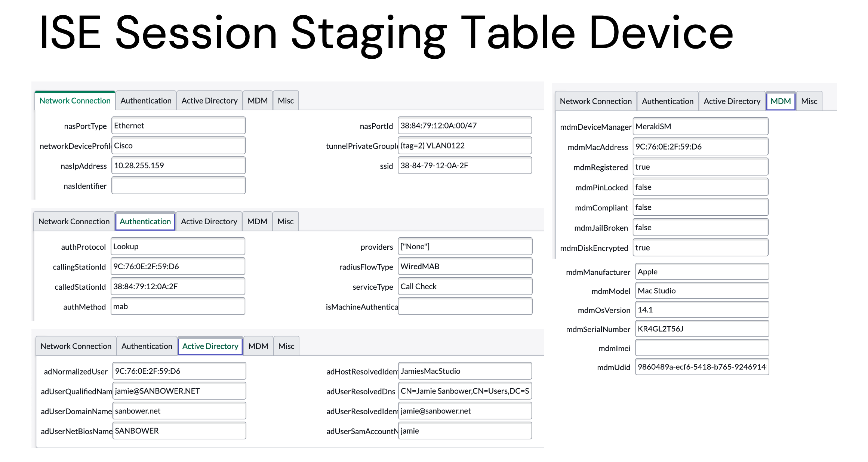Image resolution: width=868 pixels, height=462 pixels.
Task: Click mdmSerialNumber field showing KR4GL2T56J
Action: pyautogui.click(x=702, y=329)
